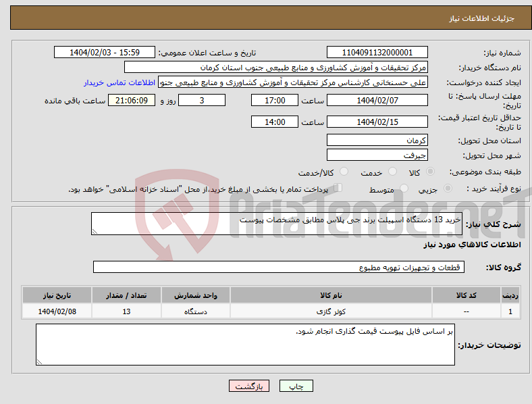Image resolution: width=532 pixels, height=404 pixels.
Task: Click the quantity cell showing 13
Action: pos(126,311)
